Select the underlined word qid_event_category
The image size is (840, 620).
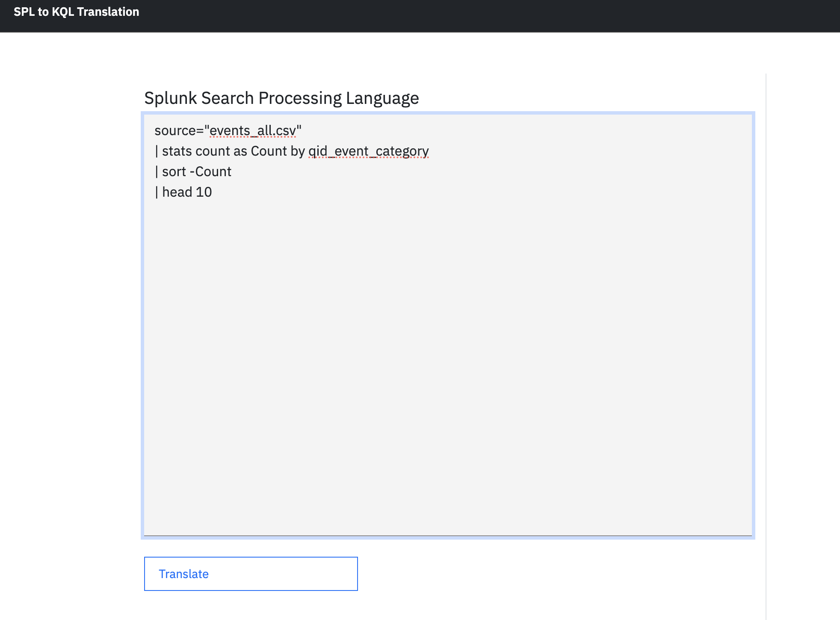[x=368, y=151]
